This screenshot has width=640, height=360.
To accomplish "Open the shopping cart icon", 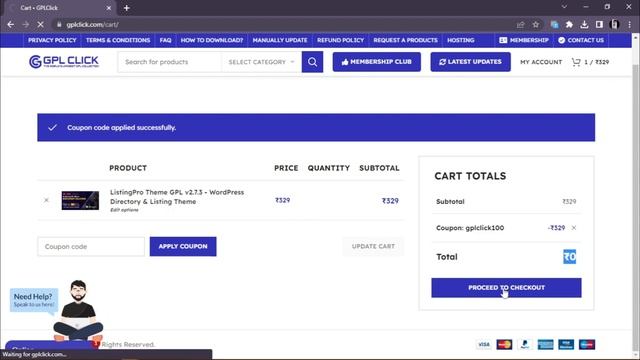I will click(x=576, y=62).
